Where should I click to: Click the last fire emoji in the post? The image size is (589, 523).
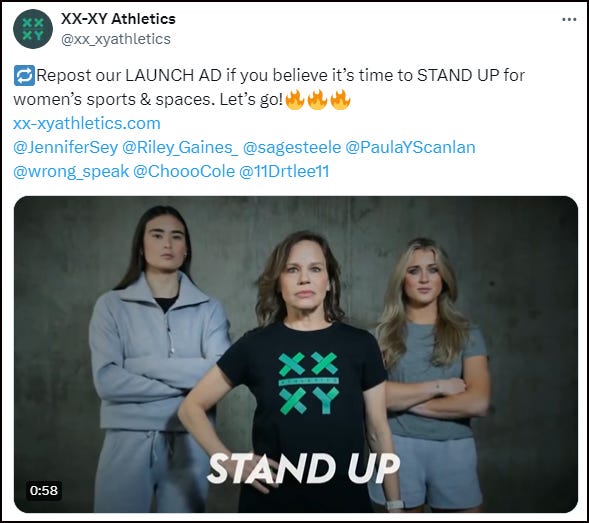coord(340,100)
